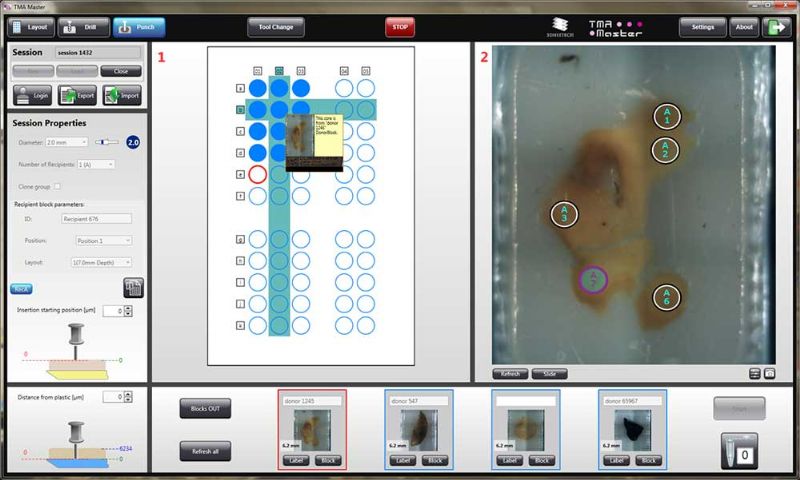Click the Login user icon button
Viewport: 800px width, 480px height.
(33, 95)
